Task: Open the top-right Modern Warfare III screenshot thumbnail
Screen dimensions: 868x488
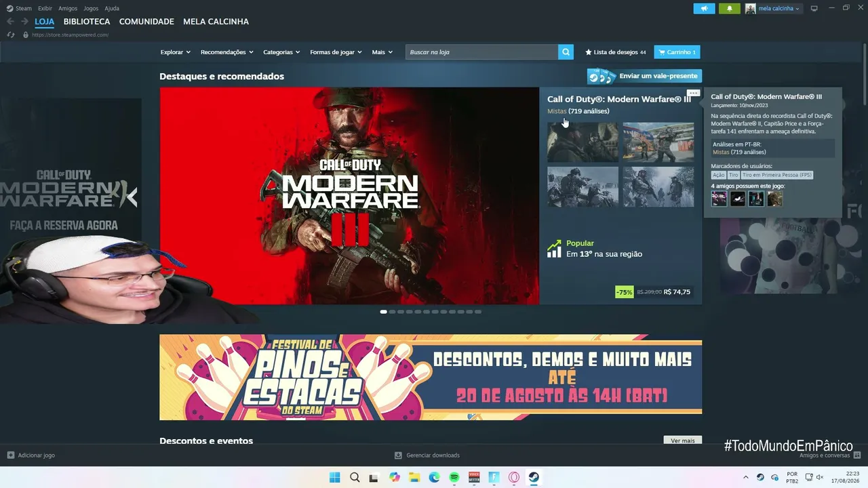Action: (658, 142)
